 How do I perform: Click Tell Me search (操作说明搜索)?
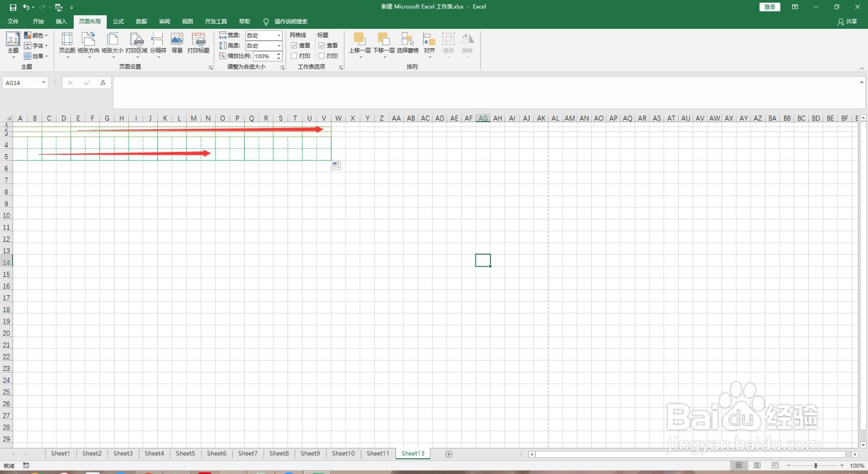click(291, 22)
